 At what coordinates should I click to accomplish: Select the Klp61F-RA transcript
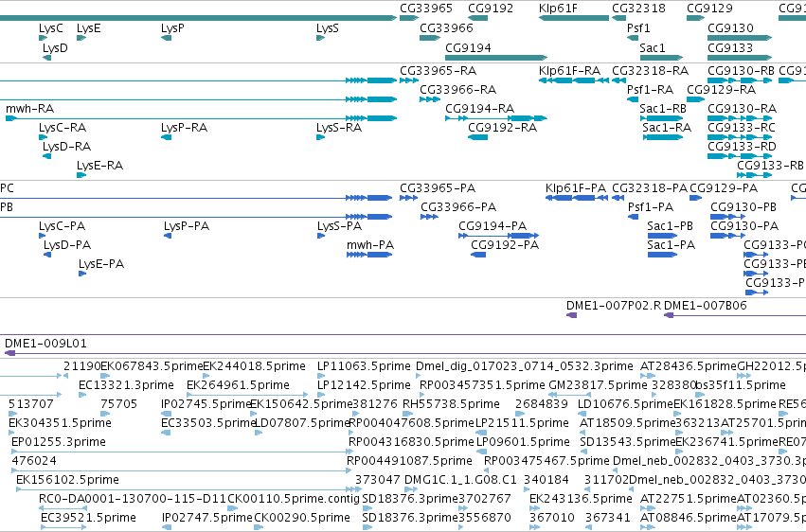[x=574, y=80]
